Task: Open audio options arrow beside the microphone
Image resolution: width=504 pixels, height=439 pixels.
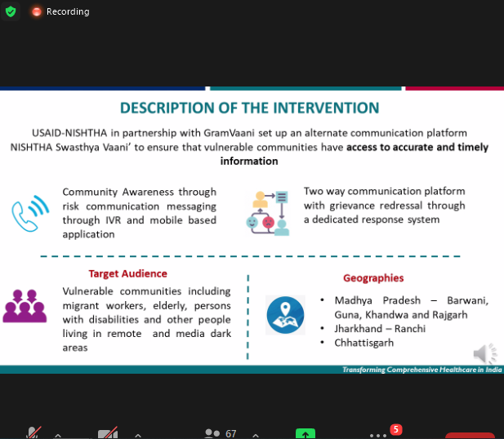Action: [58, 436]
